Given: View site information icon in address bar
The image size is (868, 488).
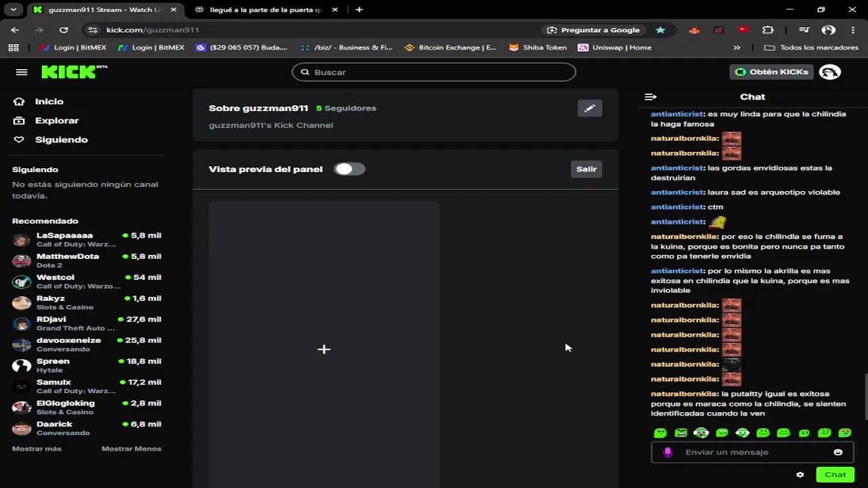Looking at the screenshot, I should coord(93,30).
